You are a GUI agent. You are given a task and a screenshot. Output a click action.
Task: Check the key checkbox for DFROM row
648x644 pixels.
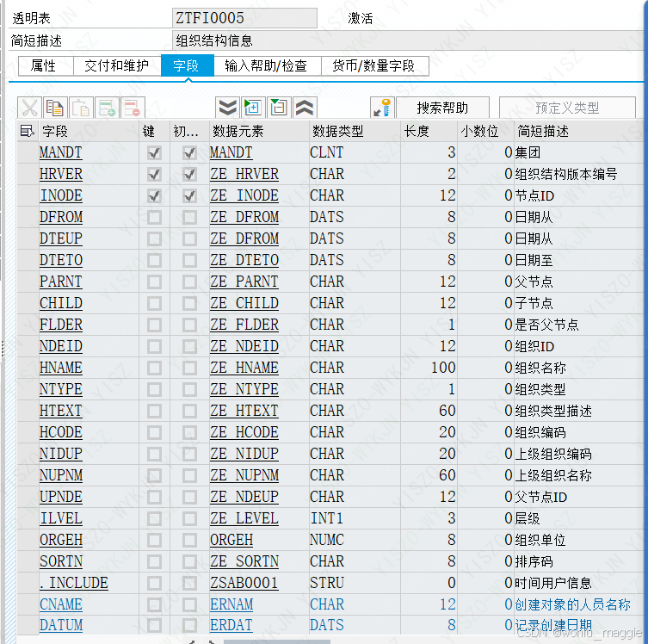[154, 218]
